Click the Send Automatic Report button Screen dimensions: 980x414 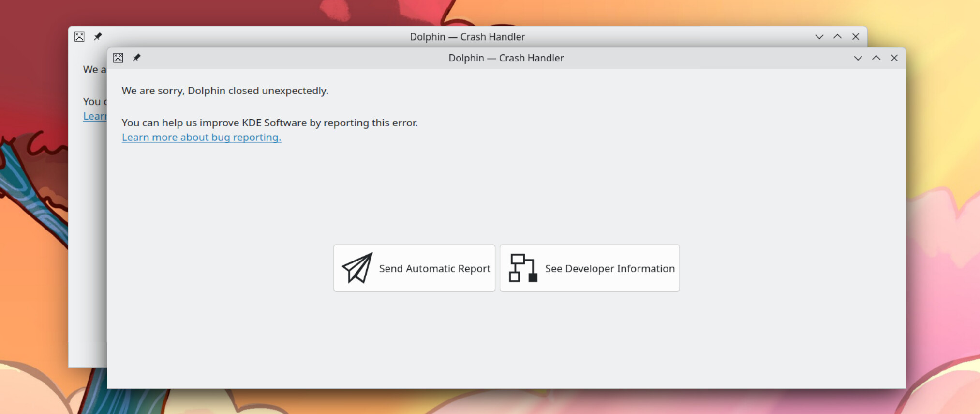[414, 268]
